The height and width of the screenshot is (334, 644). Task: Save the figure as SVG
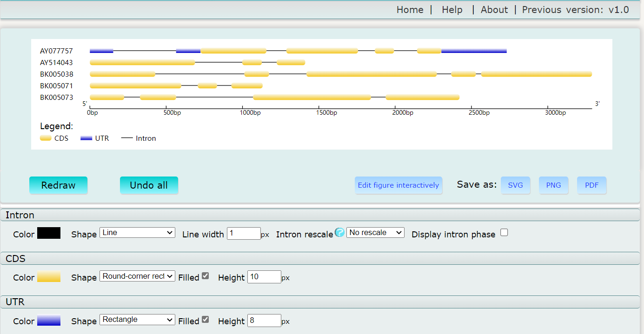coord(515,185)
